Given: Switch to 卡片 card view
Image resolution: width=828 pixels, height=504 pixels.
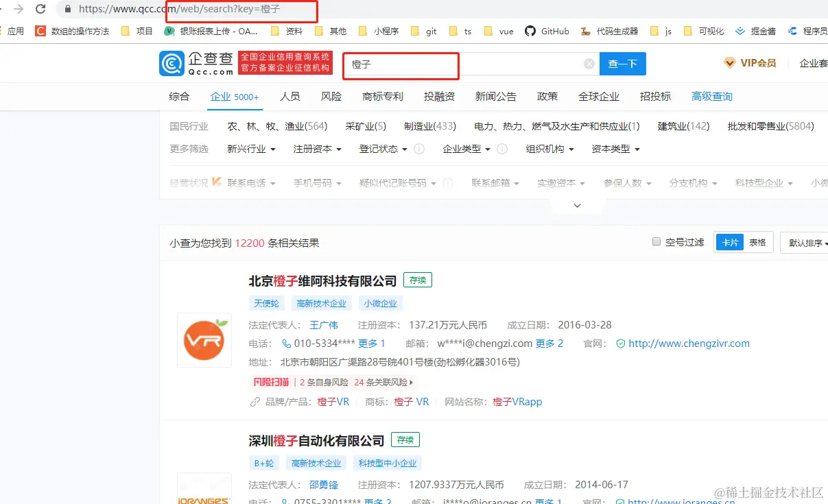Looking at the screenshot, I should click(730, 242).
